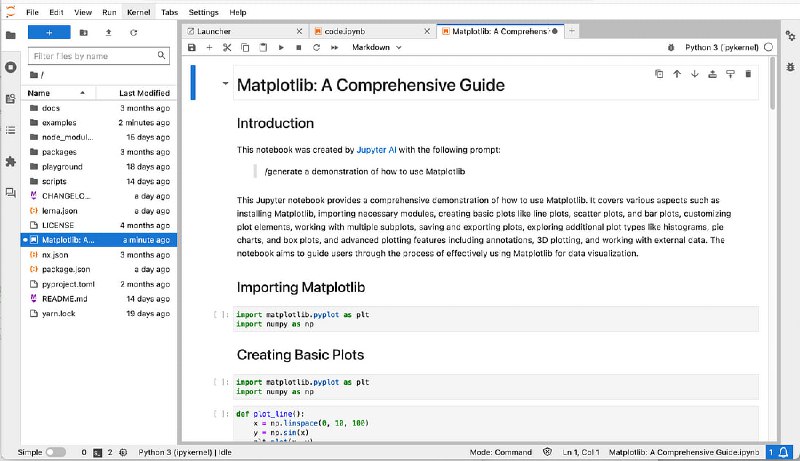This screenshot has height=461, width=800.
Task: Click the Python 3 (ipykernel) kernel name
Action: tap(721, 47)
